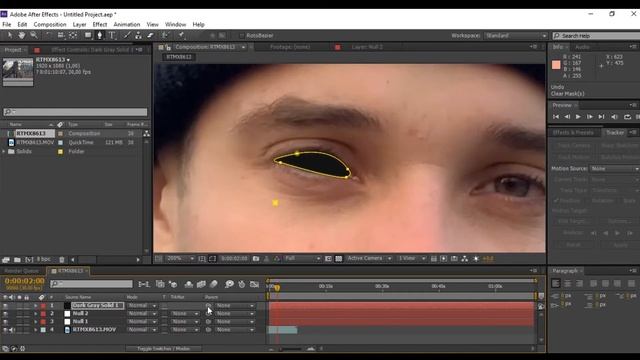The width and height of the screenshot is (640, 360).
Task: Center-align text in Paragraph panel
Action: (x=568, y=283)
